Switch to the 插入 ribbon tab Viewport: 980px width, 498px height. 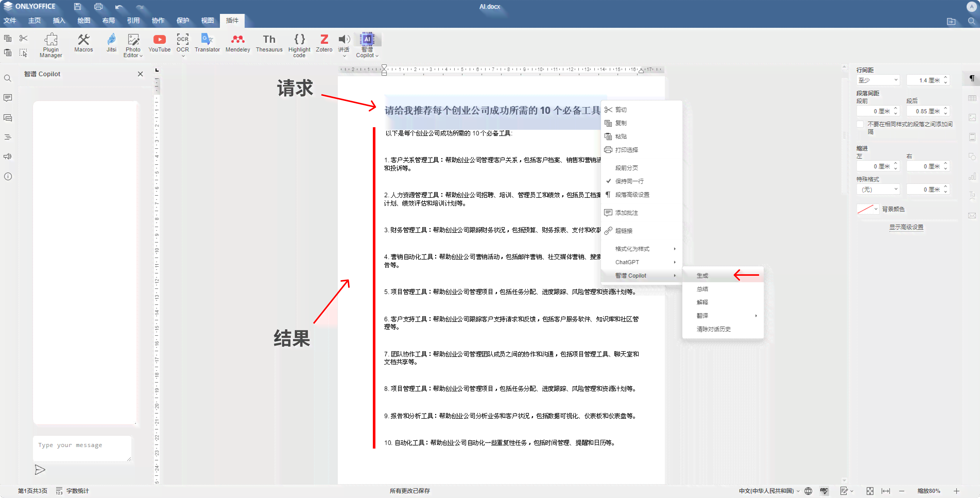point(59,21)
